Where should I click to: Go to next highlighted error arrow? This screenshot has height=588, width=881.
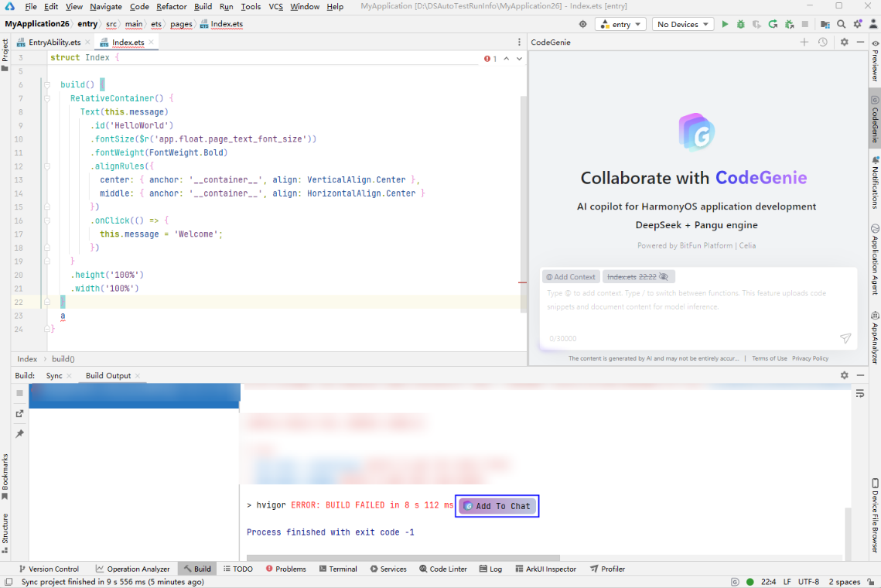click(x=519, y=59)
